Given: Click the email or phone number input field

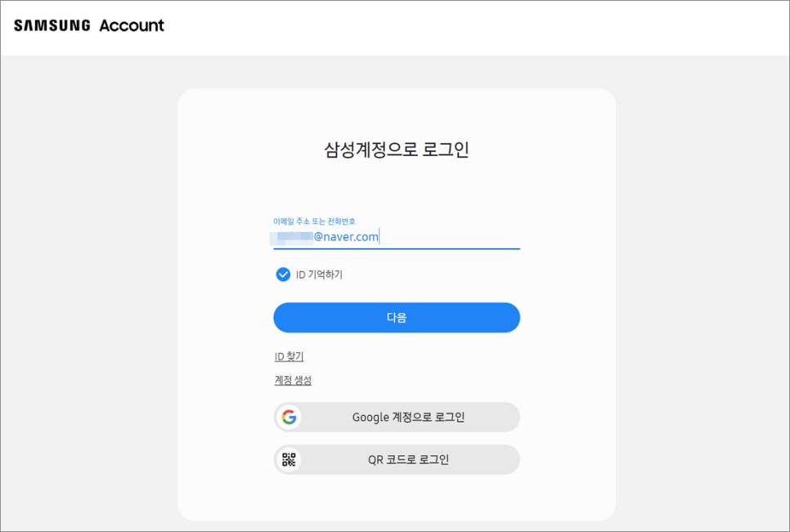Looking at the screenshot, I should (397, 237).
